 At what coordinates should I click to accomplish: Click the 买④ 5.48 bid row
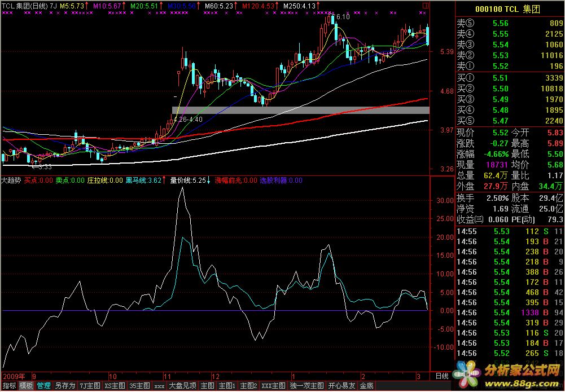point(510,110)
